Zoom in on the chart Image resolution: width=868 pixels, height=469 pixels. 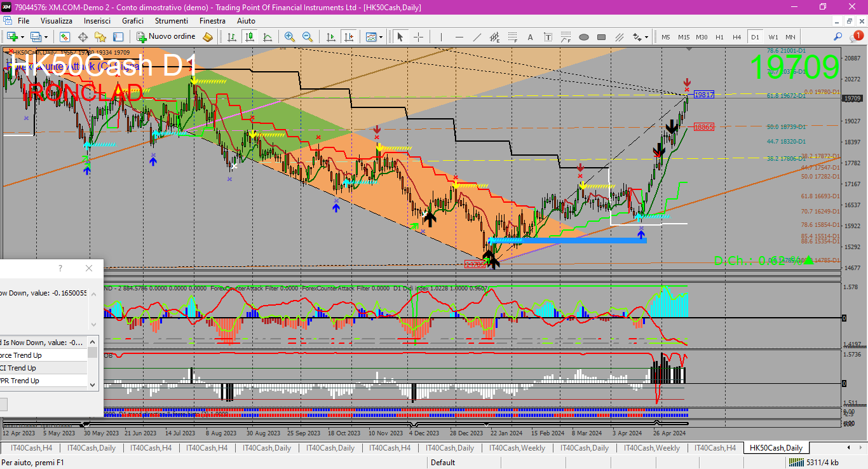[x=290, y=37]
